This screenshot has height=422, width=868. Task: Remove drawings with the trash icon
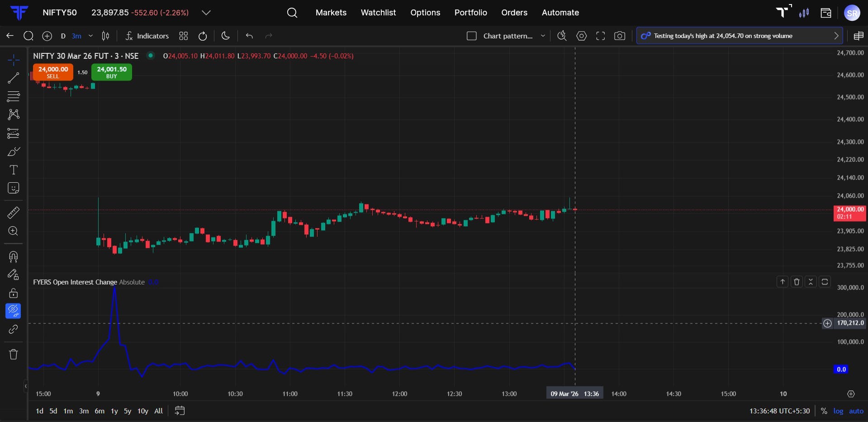(13, 354)
